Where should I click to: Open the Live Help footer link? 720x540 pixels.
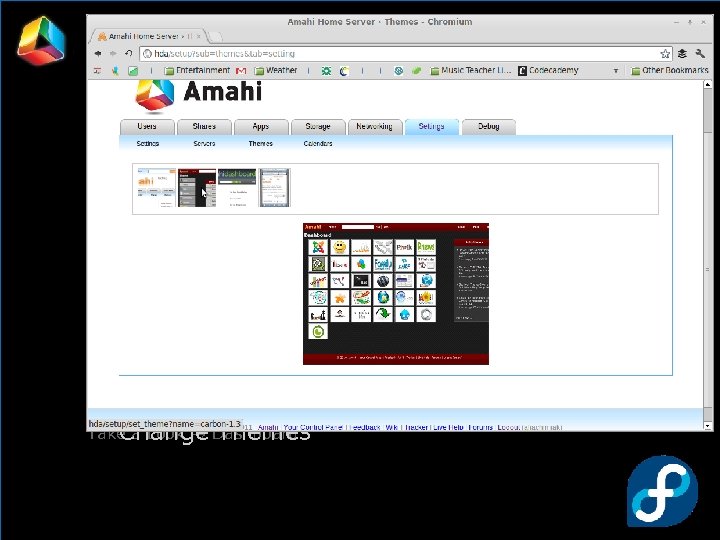pos(448,427)
